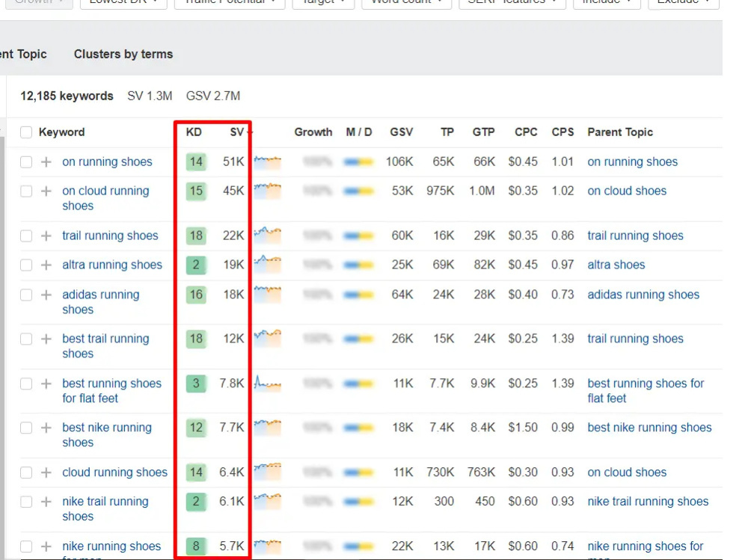View trend sparkline for 'cloud running shoes'
Viewport: 748px width, 560px height.
pyautogui.click(x=267, y=472)
